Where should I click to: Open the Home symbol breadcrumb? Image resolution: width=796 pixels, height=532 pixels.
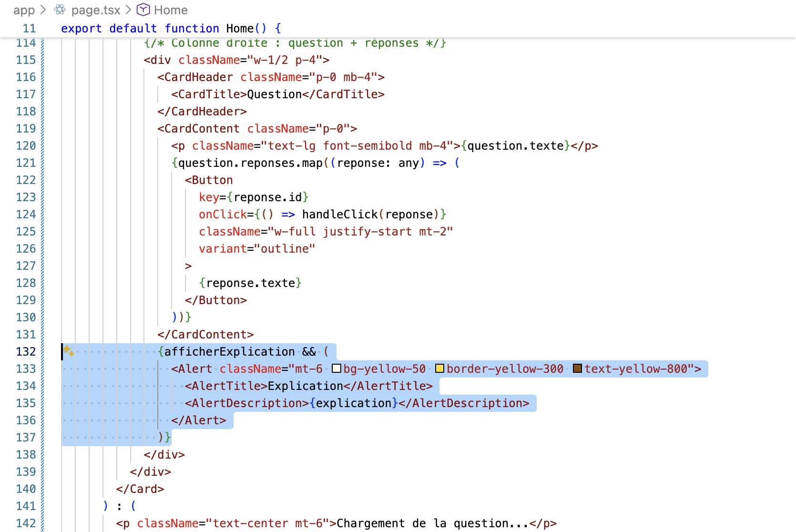171,10
